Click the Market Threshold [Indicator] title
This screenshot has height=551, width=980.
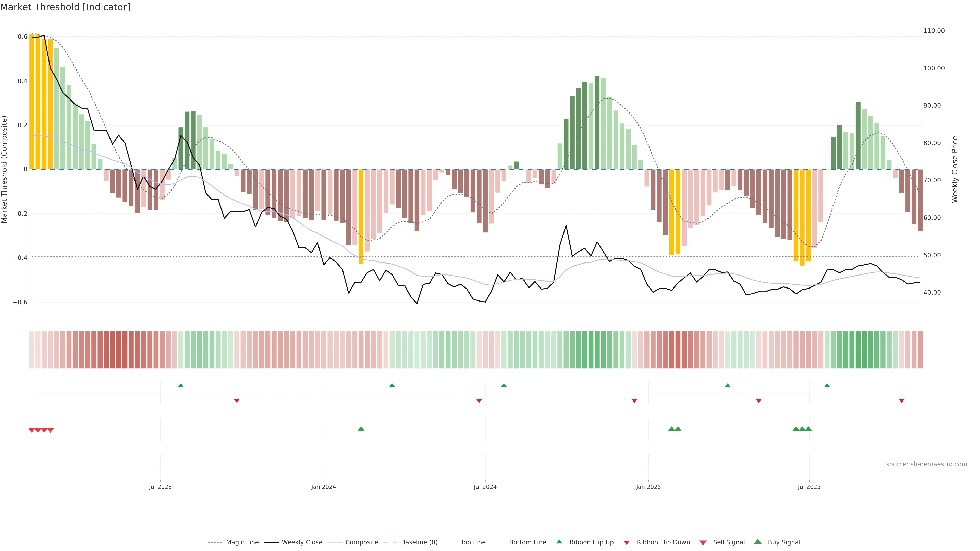pos(65,7)
